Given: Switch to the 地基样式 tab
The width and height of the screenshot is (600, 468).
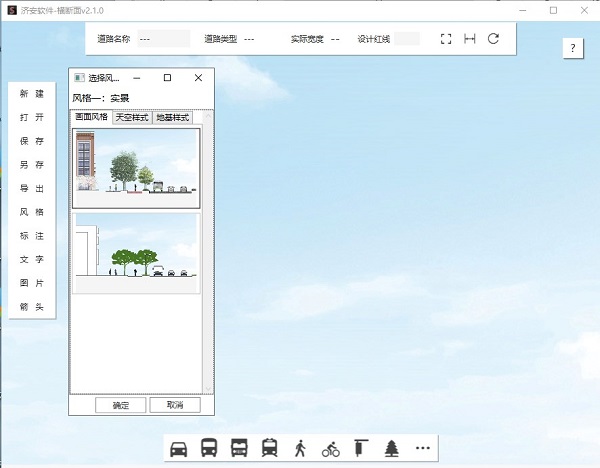Looking at the screenshot, I should pos(172,117).
